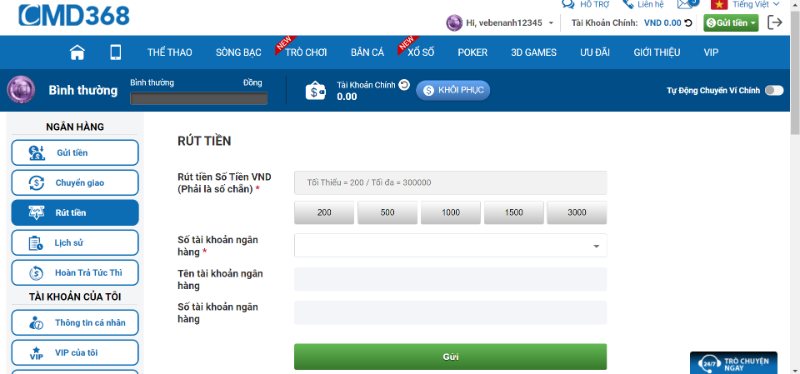Toggle Tự Động Chuyển Ví Chính switch
800x374 pixels.
[774, 90]
